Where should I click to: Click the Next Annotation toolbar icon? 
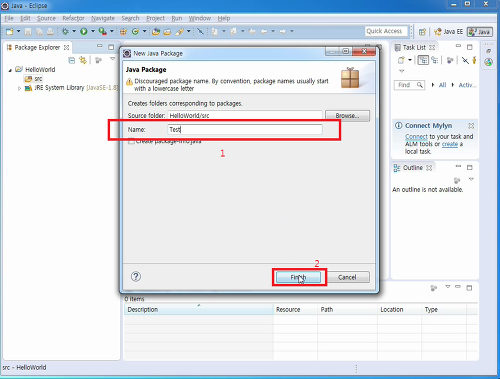coord(215,32)
